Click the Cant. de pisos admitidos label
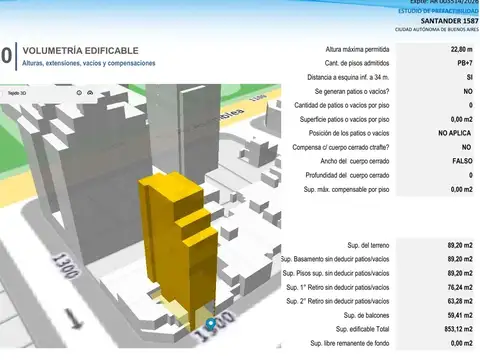 coord(357,63)
